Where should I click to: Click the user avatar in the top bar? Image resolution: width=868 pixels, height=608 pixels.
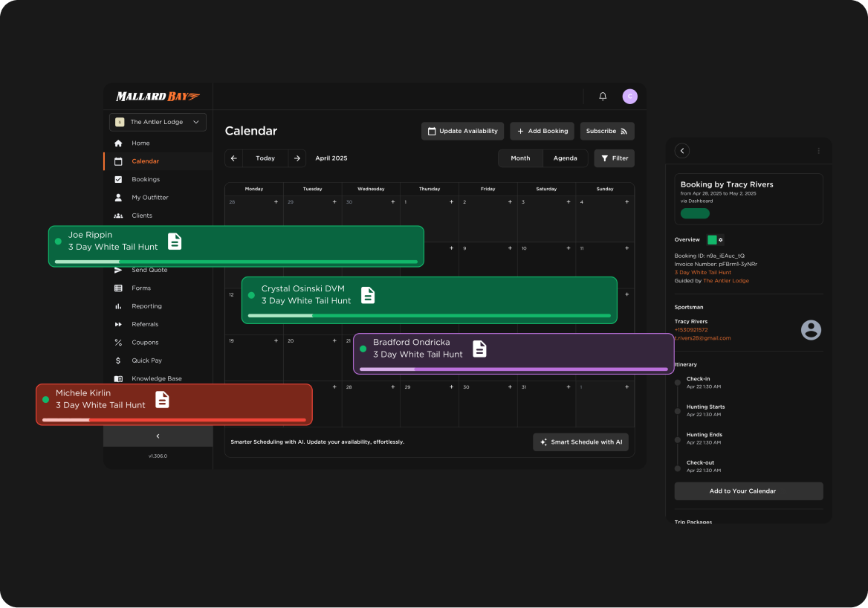629,96
